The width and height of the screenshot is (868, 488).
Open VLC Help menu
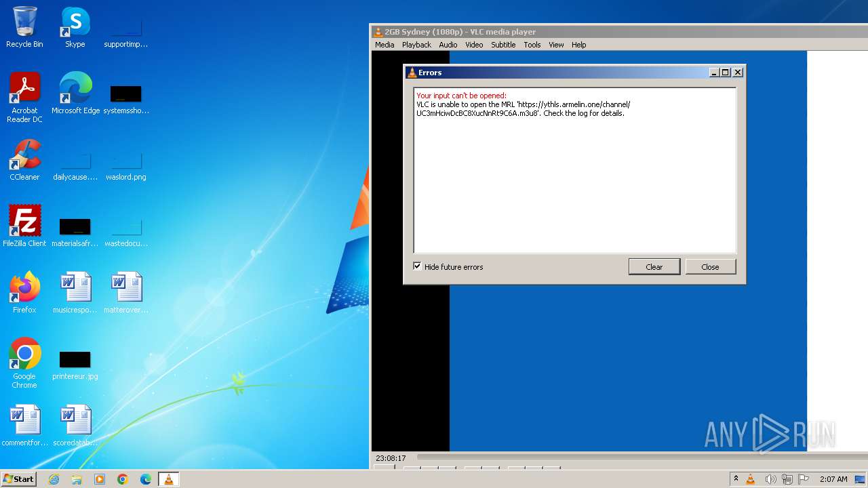pos(578,45)
